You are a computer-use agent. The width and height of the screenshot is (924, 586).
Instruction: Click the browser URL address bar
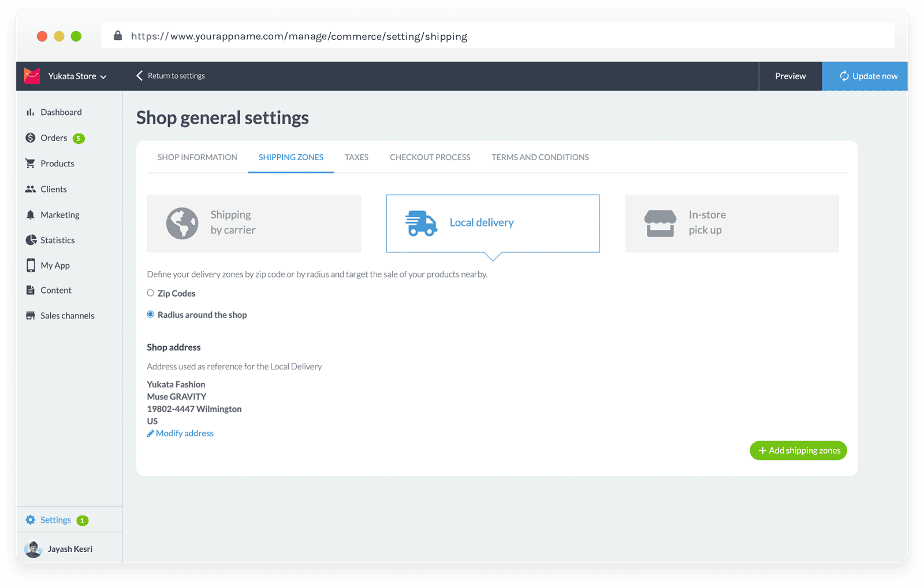pos(497,36)
